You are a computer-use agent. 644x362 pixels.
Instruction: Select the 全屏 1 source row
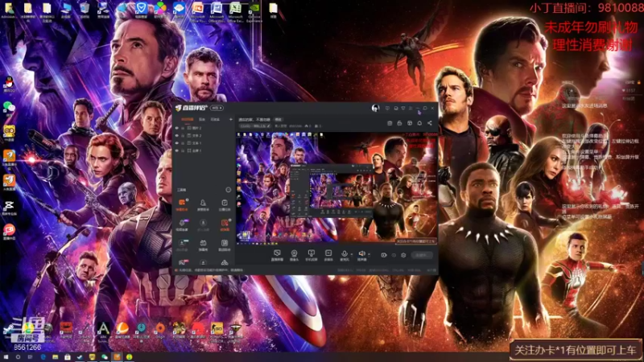tap(204, 150)
